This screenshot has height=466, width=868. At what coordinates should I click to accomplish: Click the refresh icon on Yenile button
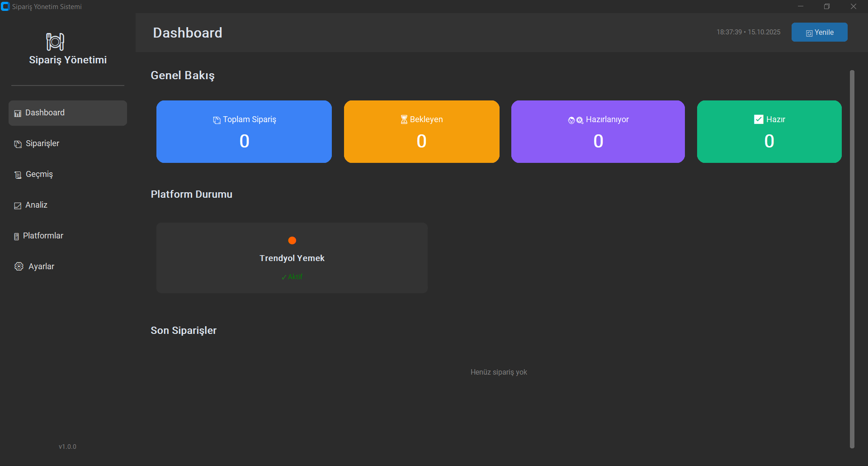pyautogui.click(x=809, y=33)
